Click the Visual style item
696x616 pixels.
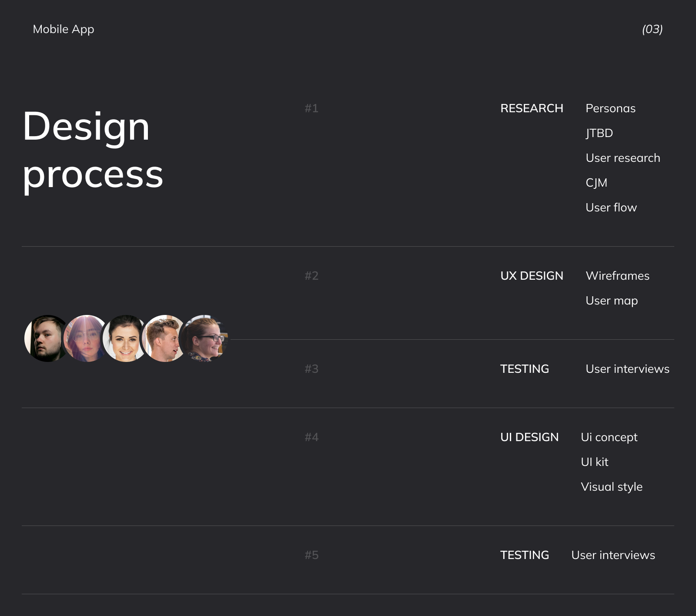(612, 487)
